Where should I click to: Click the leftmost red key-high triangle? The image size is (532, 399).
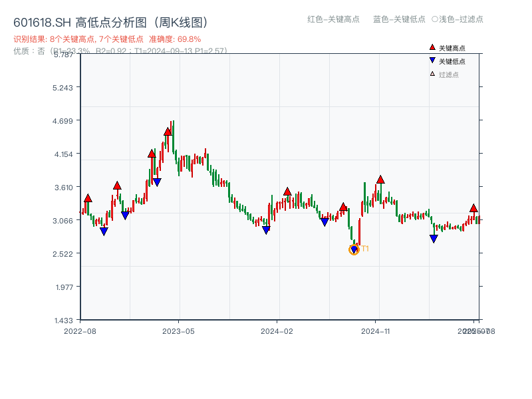(88, 198)
